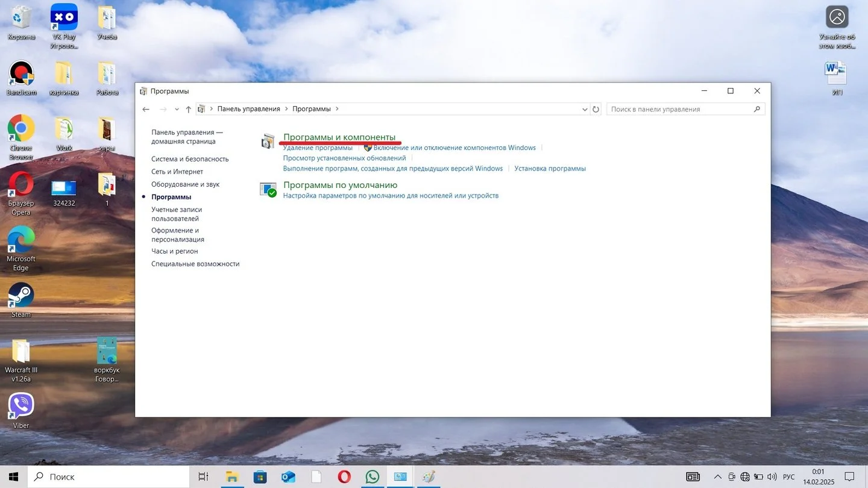Click the up arrow navigation button
The height and width of the screenshot is (488, 868).
tap(189, 109)
